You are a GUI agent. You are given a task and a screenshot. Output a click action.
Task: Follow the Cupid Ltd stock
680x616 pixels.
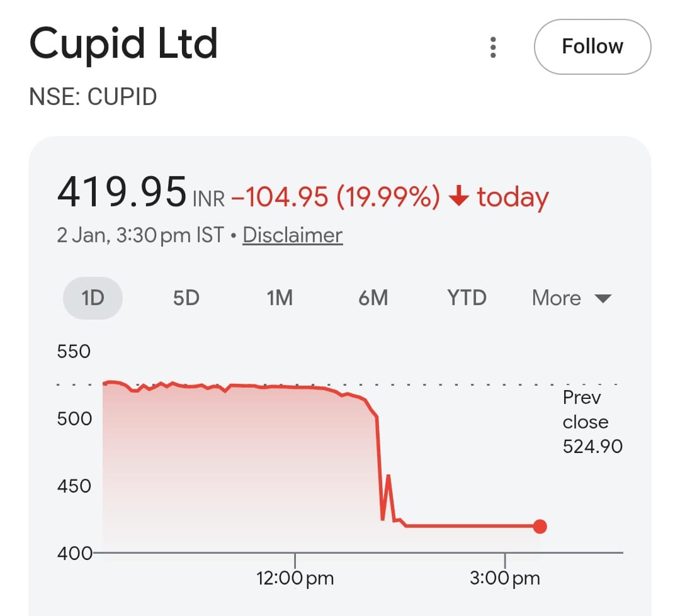[592, 47]
